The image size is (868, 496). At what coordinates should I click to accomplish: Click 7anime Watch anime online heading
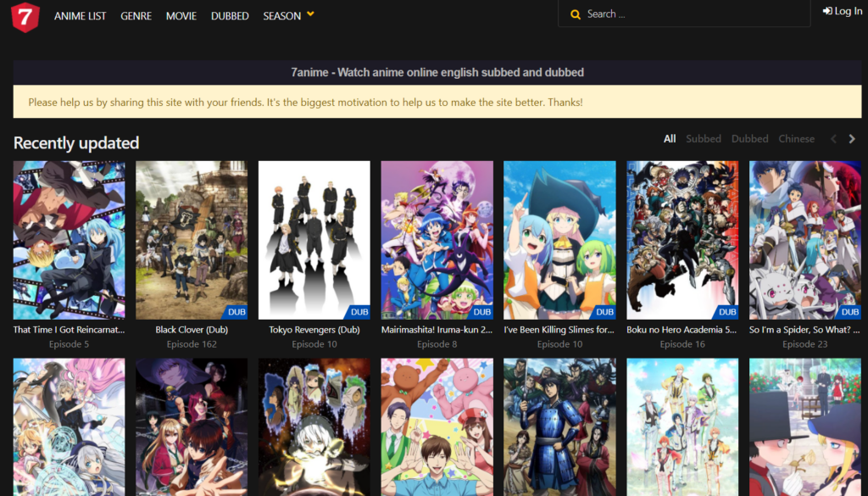pyautogui.click(x=437, y=73)
